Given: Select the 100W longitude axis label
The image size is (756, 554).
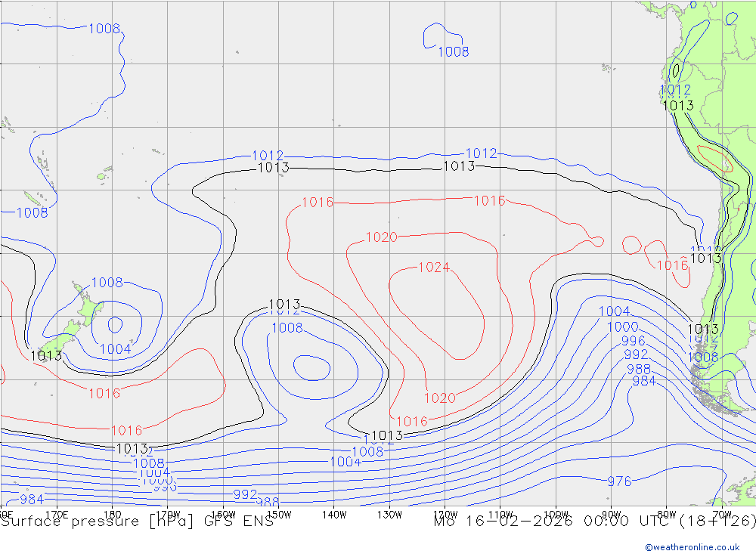Looking at the screenshot, I should coord(556,515).
